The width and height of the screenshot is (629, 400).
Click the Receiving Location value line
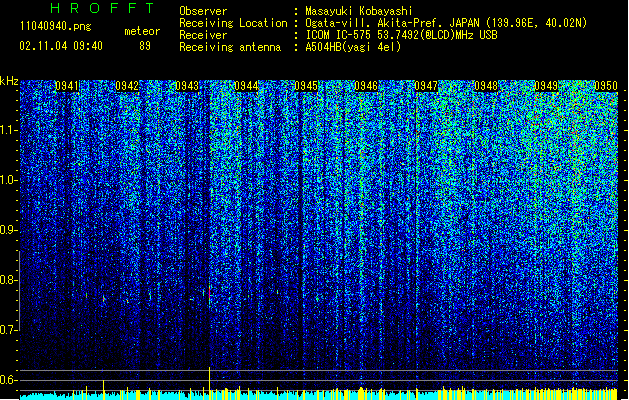tap(446, 23)
